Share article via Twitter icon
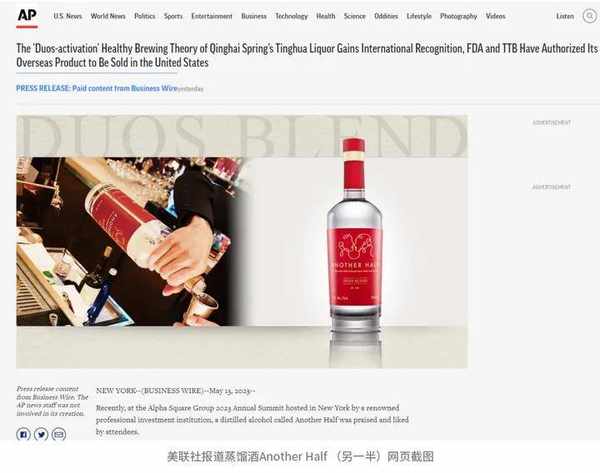Screen dimensions: 600x473 (41, 434)
